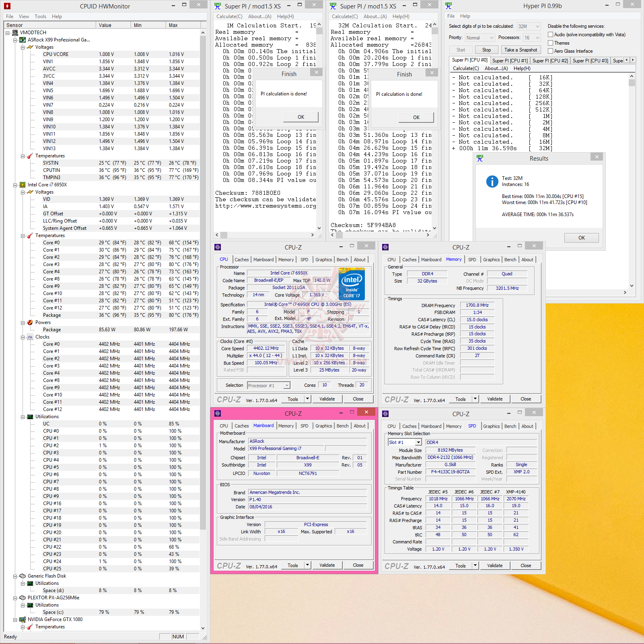
Task: Click the Generic Flash Disk drive icon
Action: (23, 576)
